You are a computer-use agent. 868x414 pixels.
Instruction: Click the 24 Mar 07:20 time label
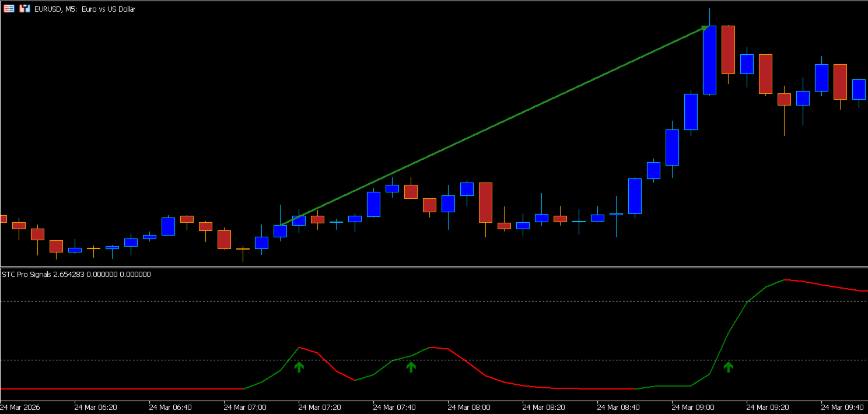point(320,407)
